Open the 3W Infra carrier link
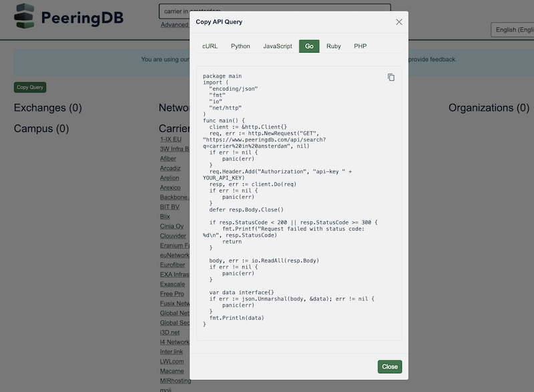This screenshot has height=392, width=534. tap(174, 149)
